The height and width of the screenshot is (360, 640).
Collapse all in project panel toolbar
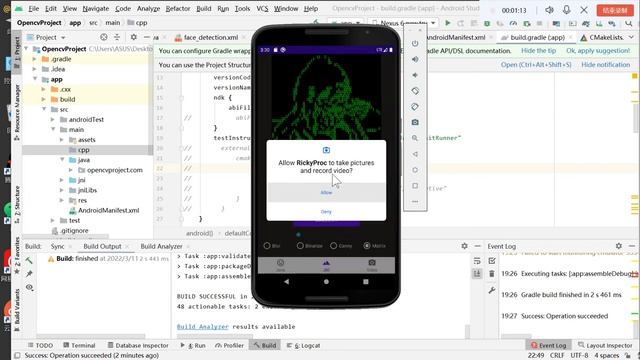tap(117, 37)
